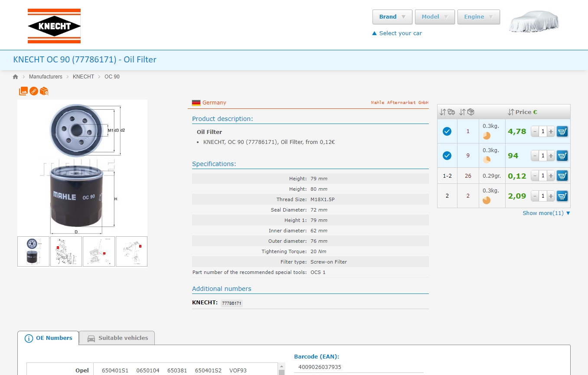
Task: Open the Germany country link
Action: coord(214,103)
